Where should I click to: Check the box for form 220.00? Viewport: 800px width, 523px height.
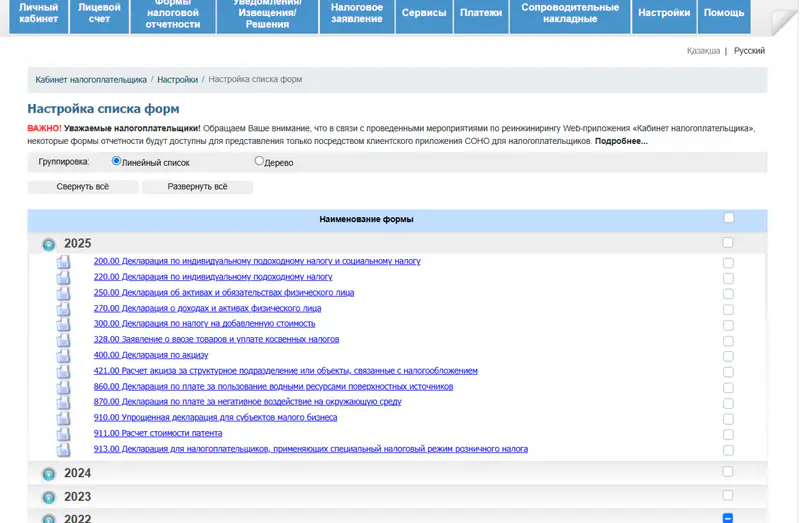(x=728, y=279)
